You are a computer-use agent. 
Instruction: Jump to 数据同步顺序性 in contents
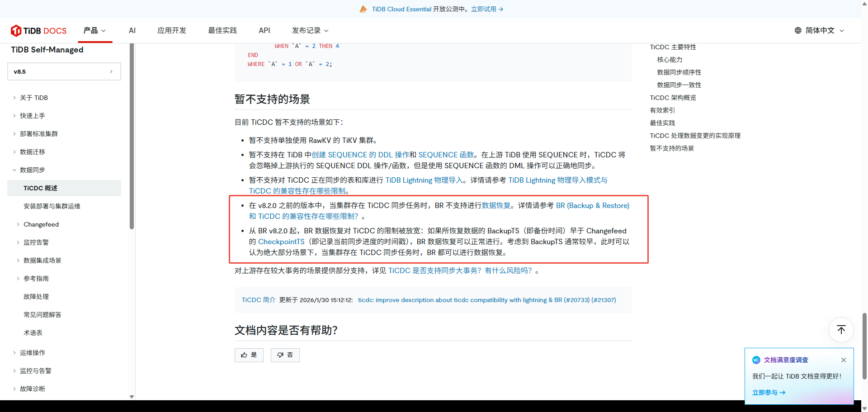pyautogui.click(x=679, y=72)
